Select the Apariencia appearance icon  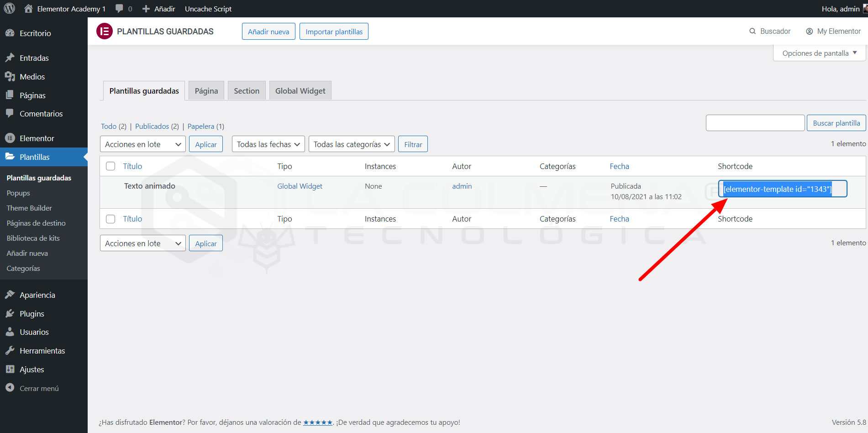[x=10, y=295]
